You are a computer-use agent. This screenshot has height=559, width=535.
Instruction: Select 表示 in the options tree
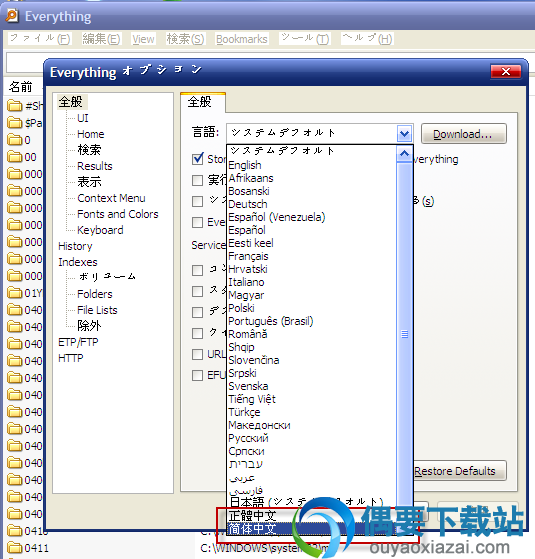tap(89, 182)
